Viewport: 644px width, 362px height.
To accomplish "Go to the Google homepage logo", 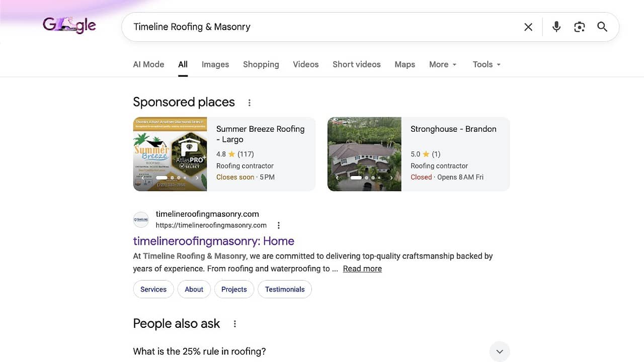I will pyautogui.click(x=69, y=25).
